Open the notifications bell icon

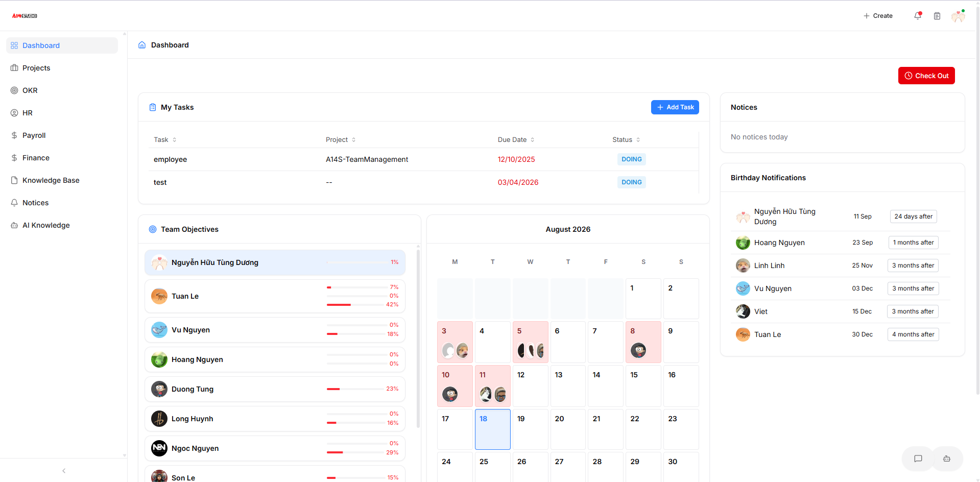pos(918,16)
